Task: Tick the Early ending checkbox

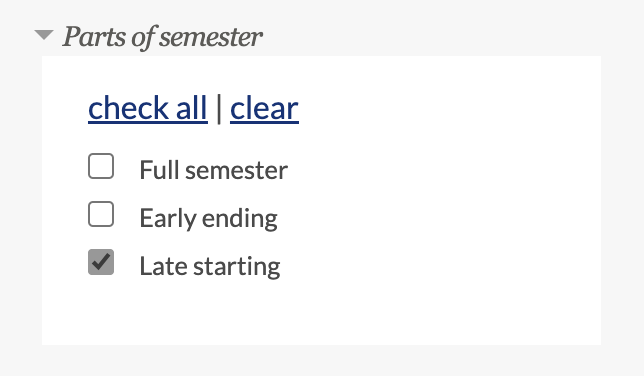Action: coord(101,214)
